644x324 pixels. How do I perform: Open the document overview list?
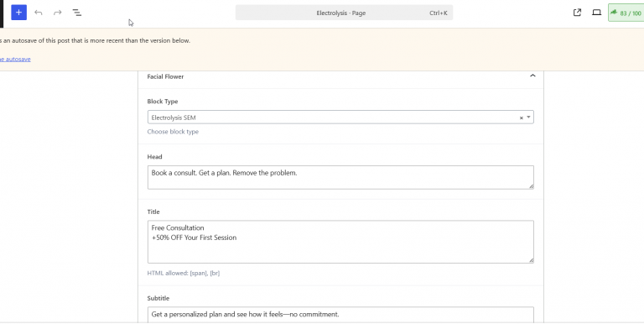pos(77,13)
